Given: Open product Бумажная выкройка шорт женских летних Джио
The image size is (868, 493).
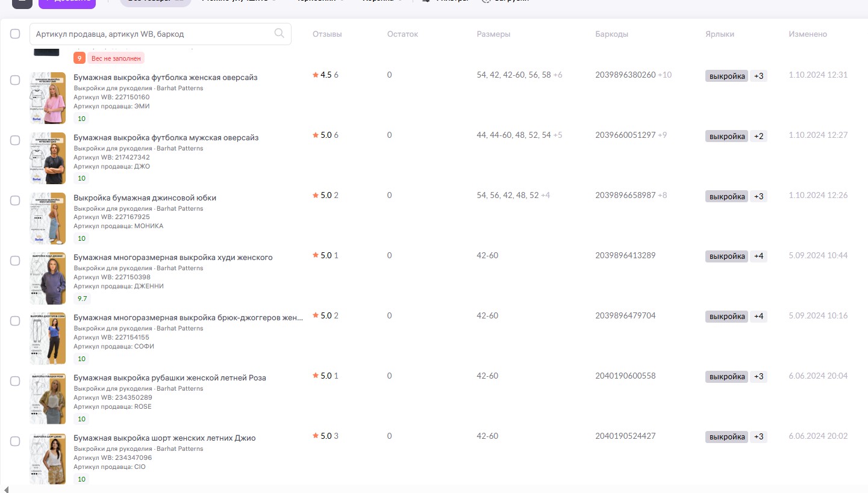Looking at the screenshot, I should pyautogui.click(x=164, y=438).
